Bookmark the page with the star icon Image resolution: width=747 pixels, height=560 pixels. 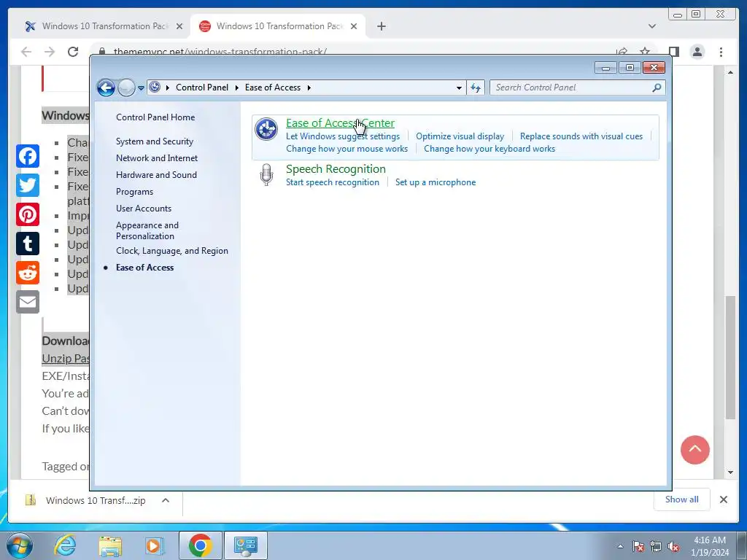[x=645, y=52]
